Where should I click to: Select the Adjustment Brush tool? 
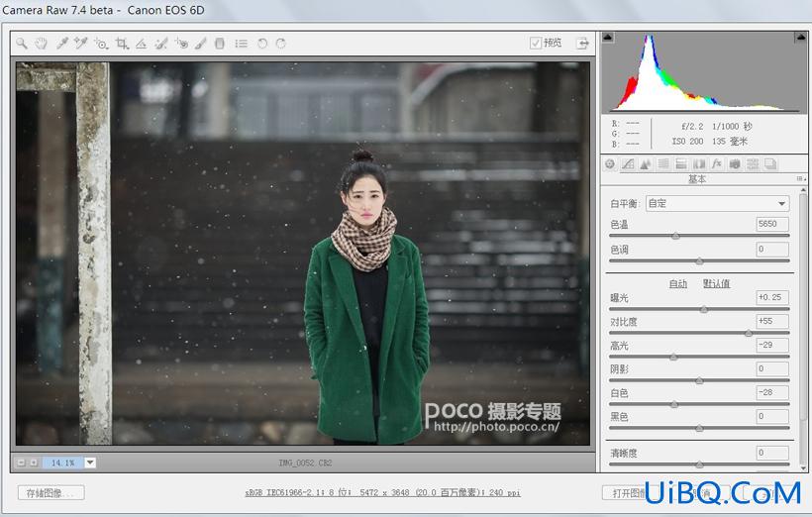200,44
